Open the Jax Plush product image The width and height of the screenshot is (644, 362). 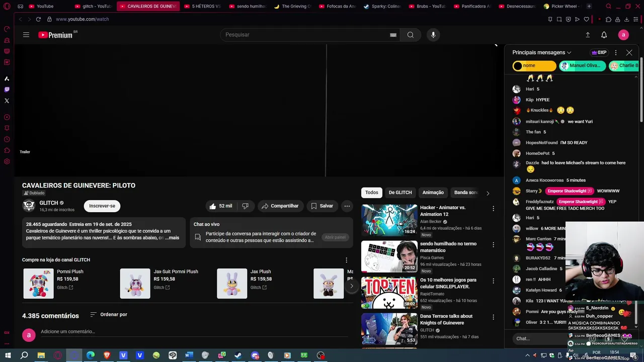[x=232, y=284]
